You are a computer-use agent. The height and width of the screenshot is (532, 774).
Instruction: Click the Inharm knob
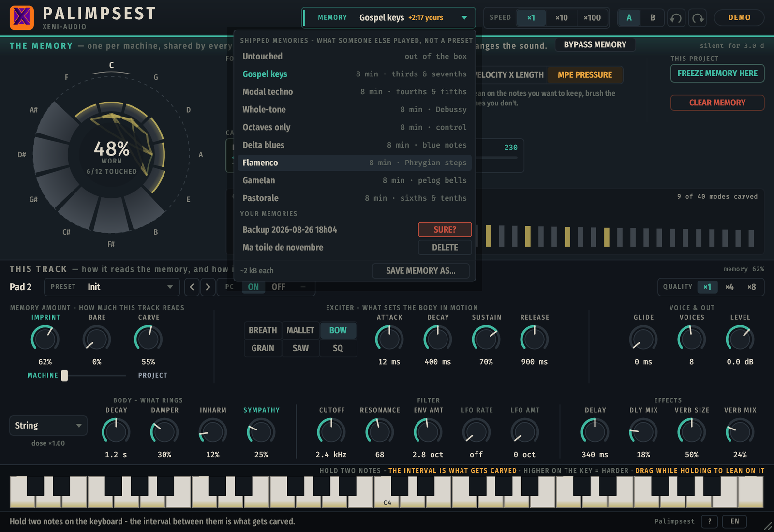213,431
